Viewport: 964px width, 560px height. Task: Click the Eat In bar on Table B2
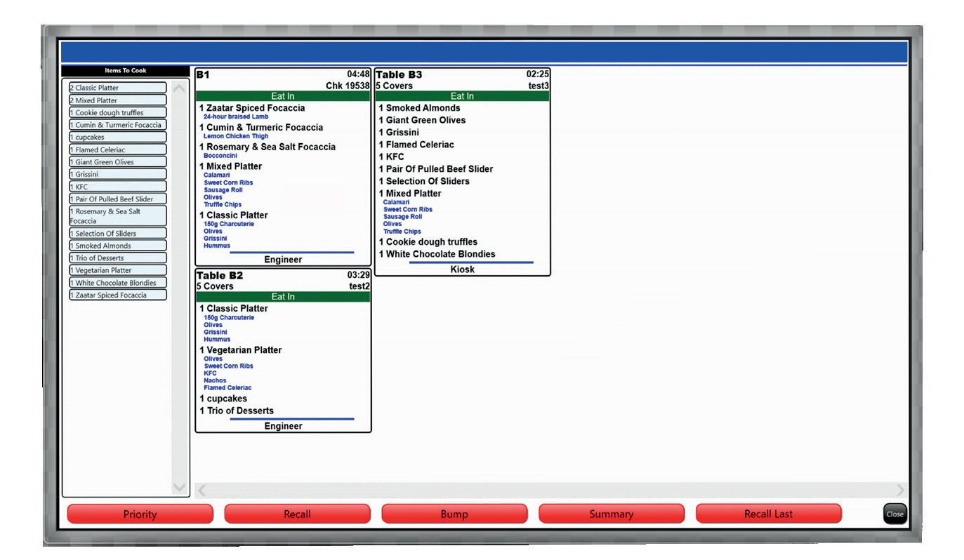(x=283, y=297)
